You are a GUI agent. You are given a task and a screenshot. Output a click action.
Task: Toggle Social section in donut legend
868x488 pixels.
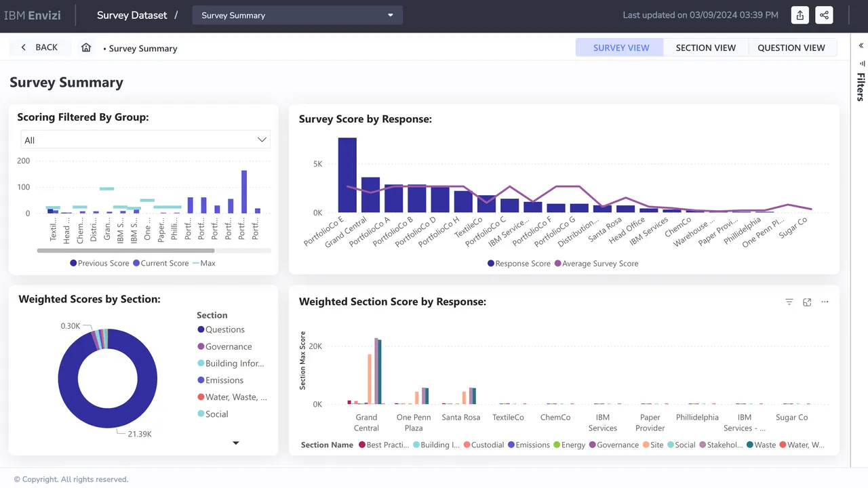(213, 414)
